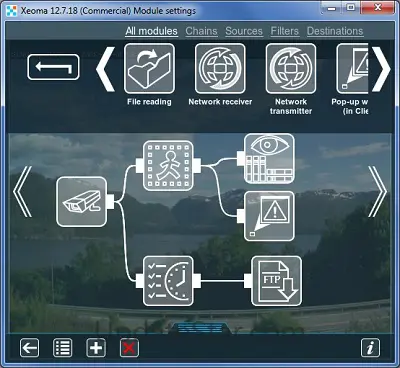Go to previous camera with double chevron
400x368 pixels.
click(x=22, y=192)
